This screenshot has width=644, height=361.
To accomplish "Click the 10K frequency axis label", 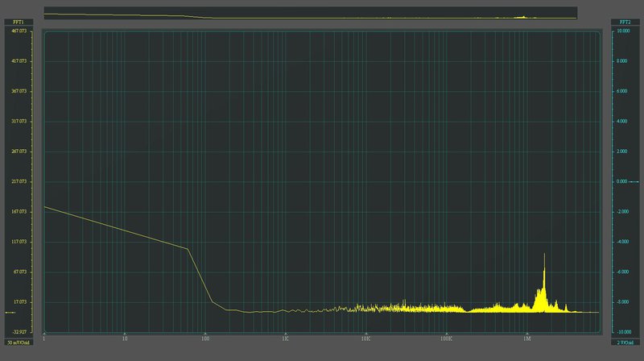I will point(365,338).
